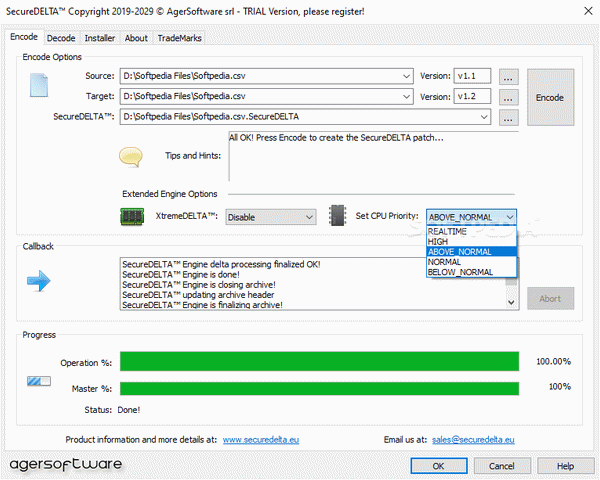Select NORMAL CPU priority
The image size is (600, 480).
(x=471, y=262)
